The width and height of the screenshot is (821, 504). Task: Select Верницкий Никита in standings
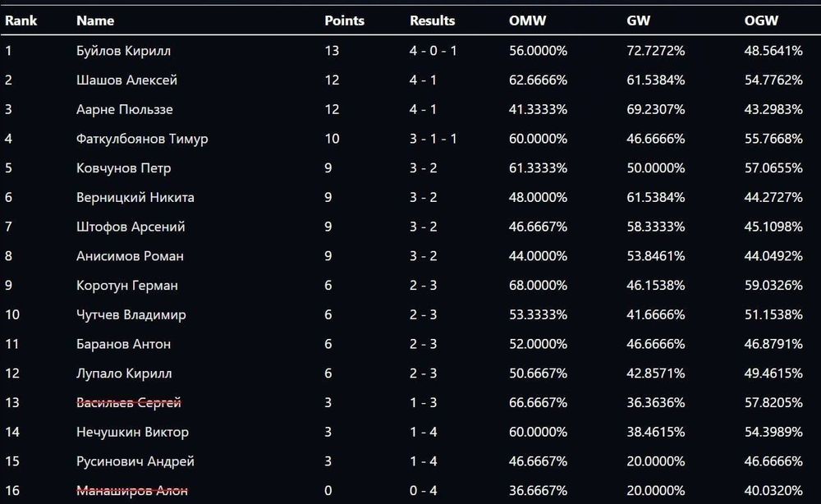(135, 198)
